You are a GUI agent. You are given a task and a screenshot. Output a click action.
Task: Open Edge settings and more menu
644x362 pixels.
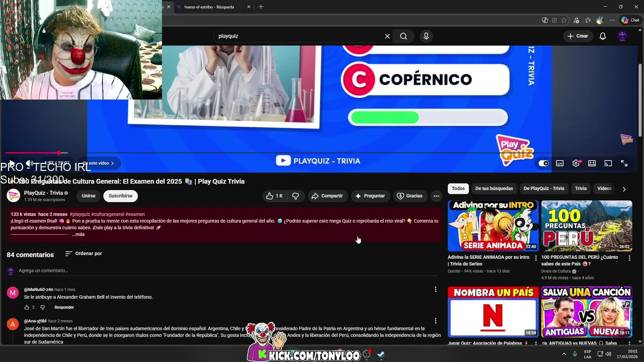pos(612,20)
